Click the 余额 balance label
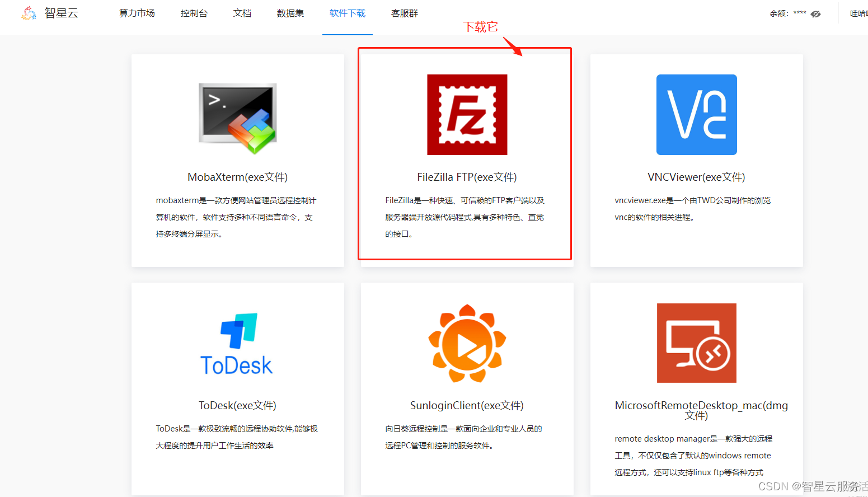The height and width of the screenshot is (497, 868). 779,13
